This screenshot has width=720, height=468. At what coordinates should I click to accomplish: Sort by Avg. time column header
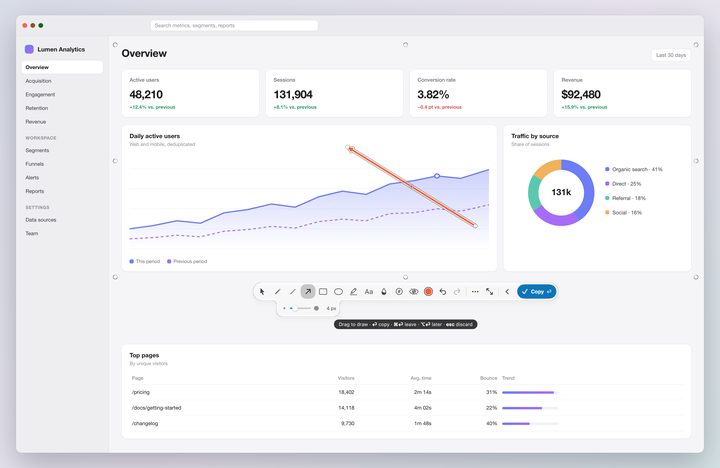click(421, 378)
